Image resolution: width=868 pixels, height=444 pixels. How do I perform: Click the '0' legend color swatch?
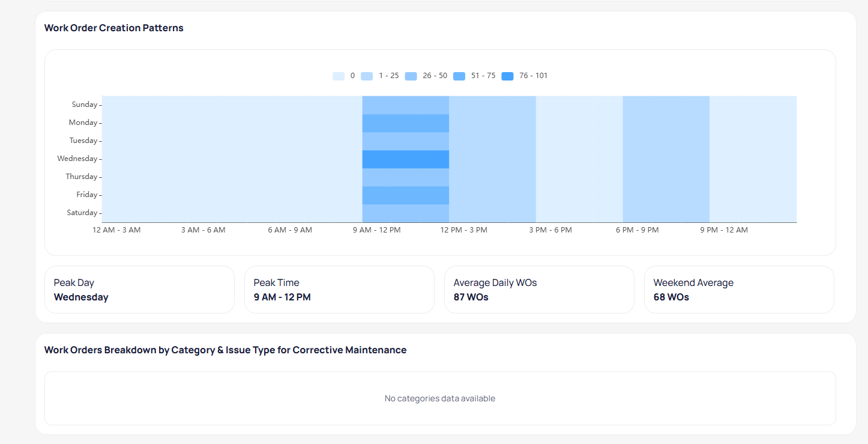[339, 76]
